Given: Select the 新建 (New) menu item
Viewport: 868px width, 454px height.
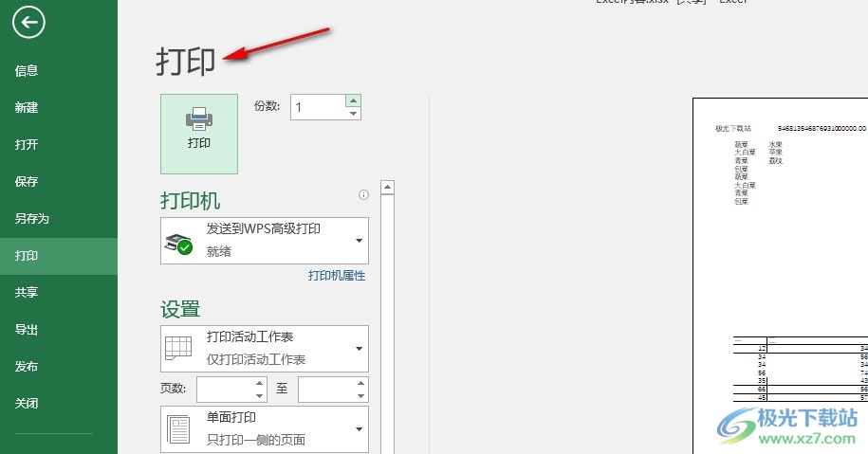Looking at the screenshot, I should 27,108.
